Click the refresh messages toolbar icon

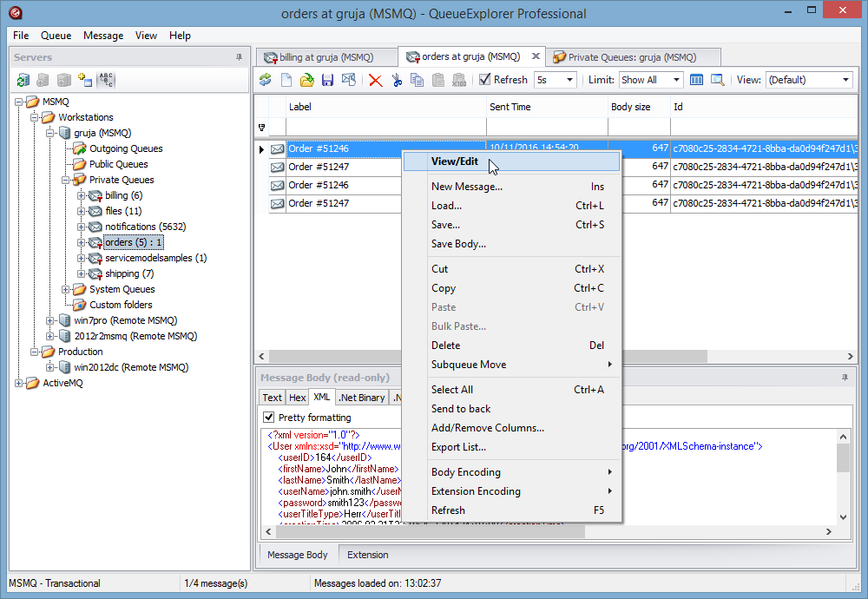pos(266,79)
